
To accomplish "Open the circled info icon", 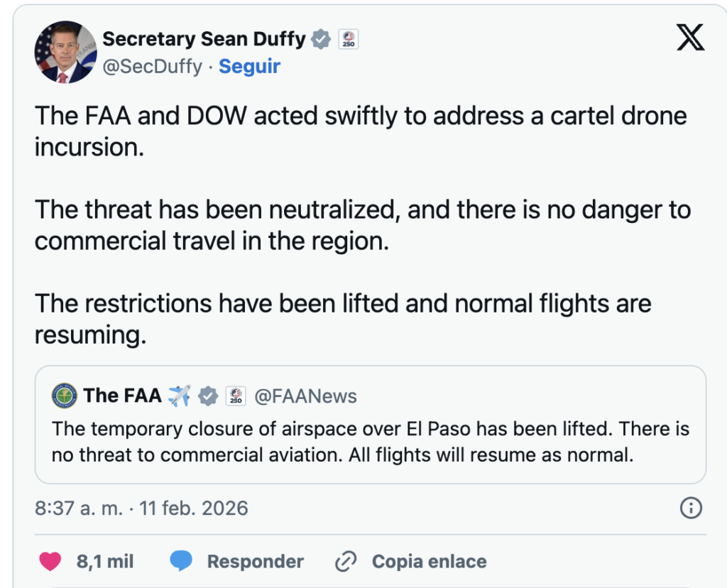I will click(x=691, y=508).
